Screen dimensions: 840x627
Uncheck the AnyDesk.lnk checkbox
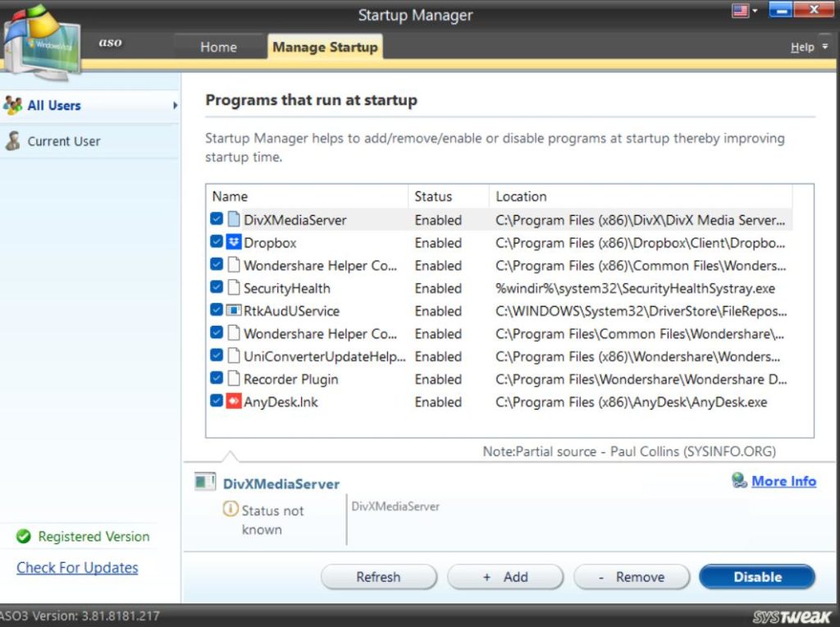[x=217, y=400]
